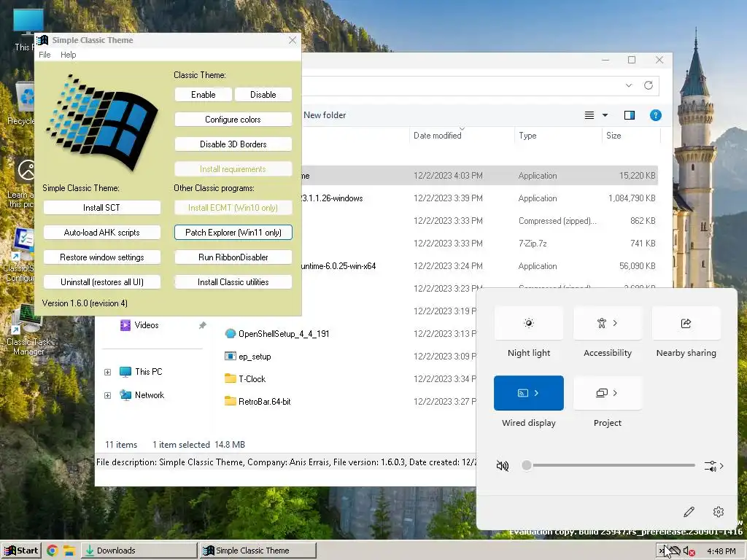Launch Chrome from the taskbar
The height and width of the screenshot is (560, 747).
(x=53, y=551)
